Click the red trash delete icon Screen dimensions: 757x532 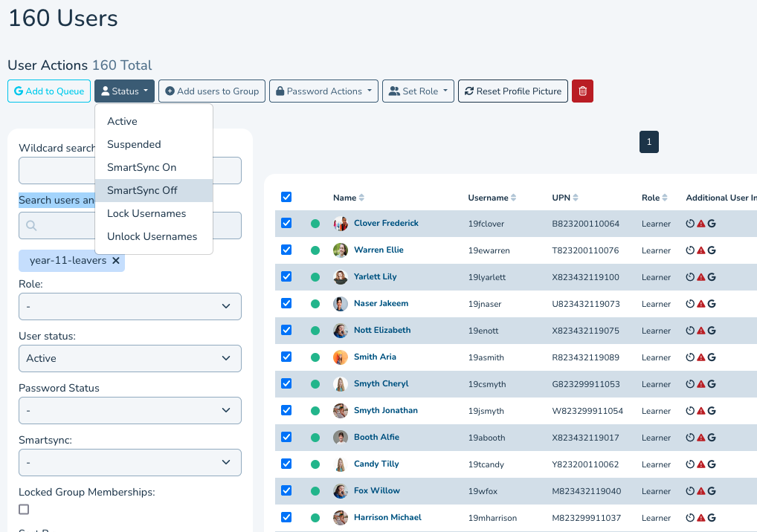tap(582, 91)
